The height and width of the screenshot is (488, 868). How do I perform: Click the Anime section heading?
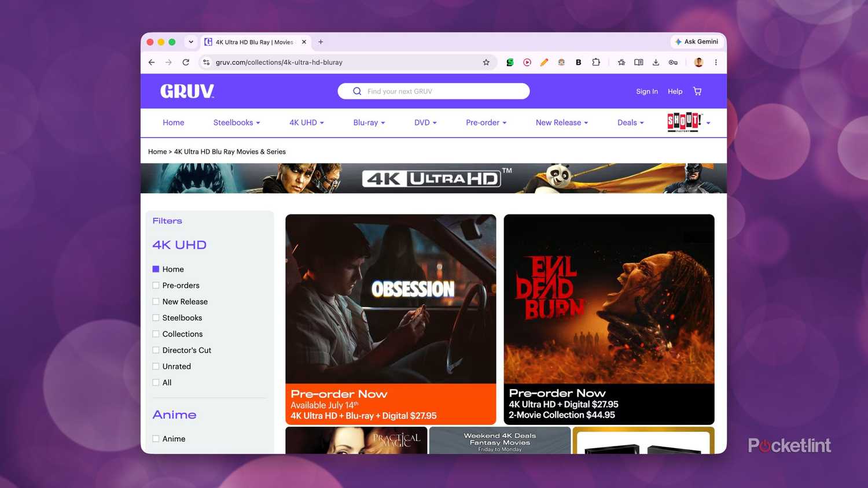point(174,415)
